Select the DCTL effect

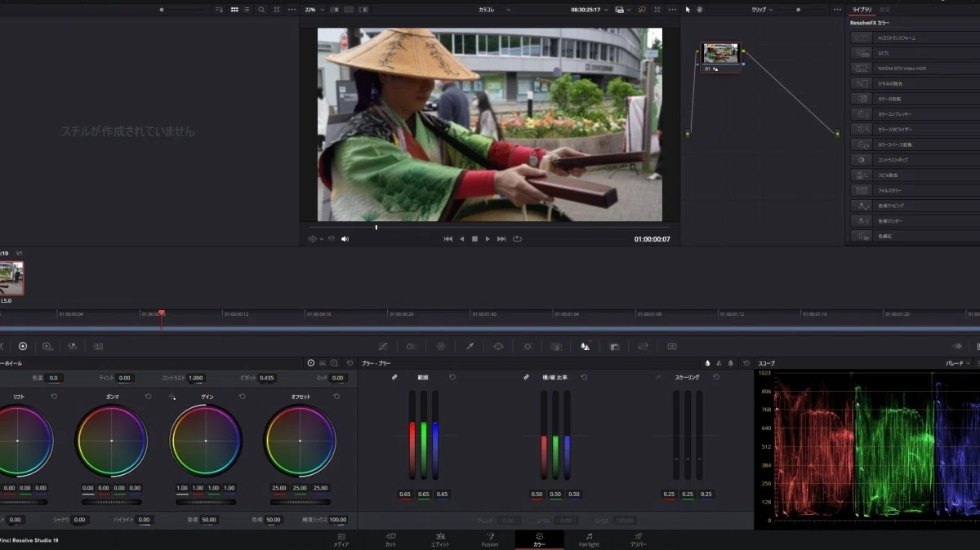tap(913, 53)
